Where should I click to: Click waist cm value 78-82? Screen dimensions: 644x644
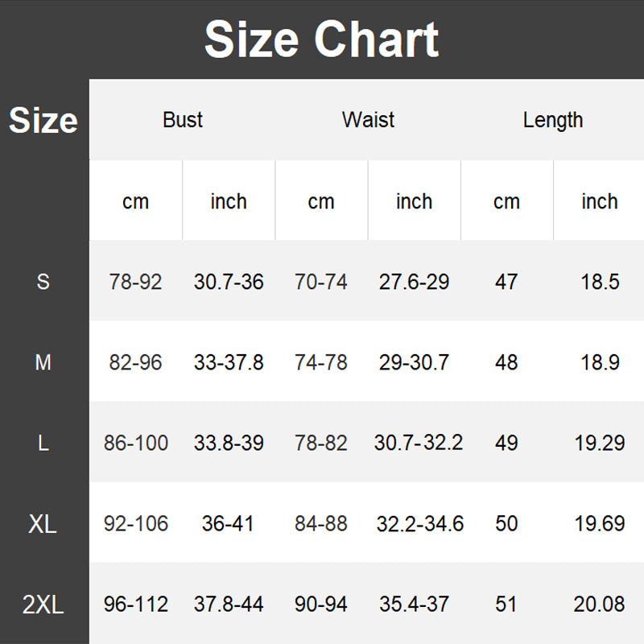321,443
